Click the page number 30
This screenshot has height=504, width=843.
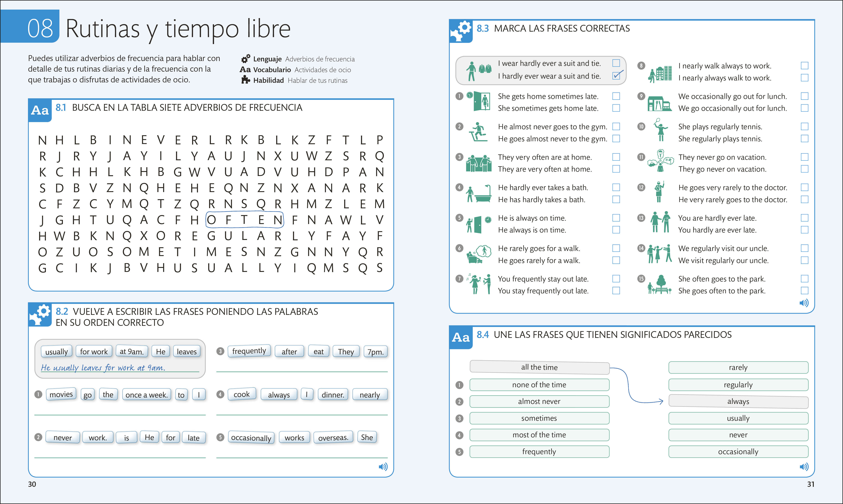(32, 484)
